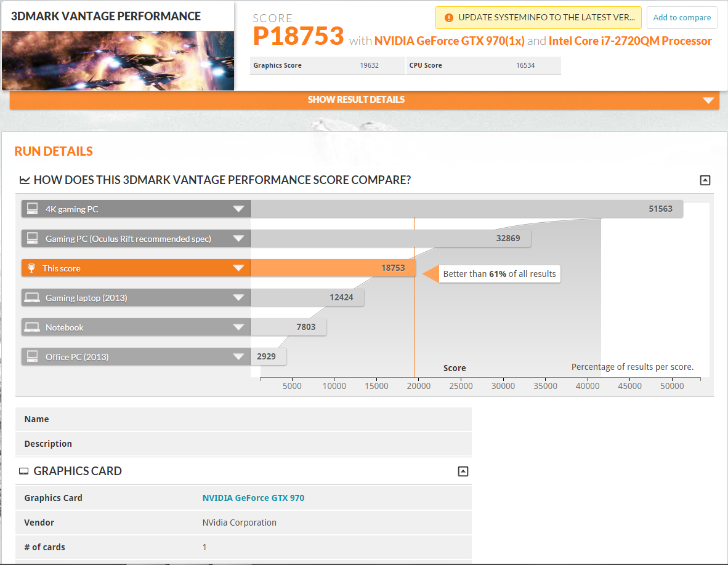Click the 12424 score bar

pyautogui.click(x=307, y=297)
